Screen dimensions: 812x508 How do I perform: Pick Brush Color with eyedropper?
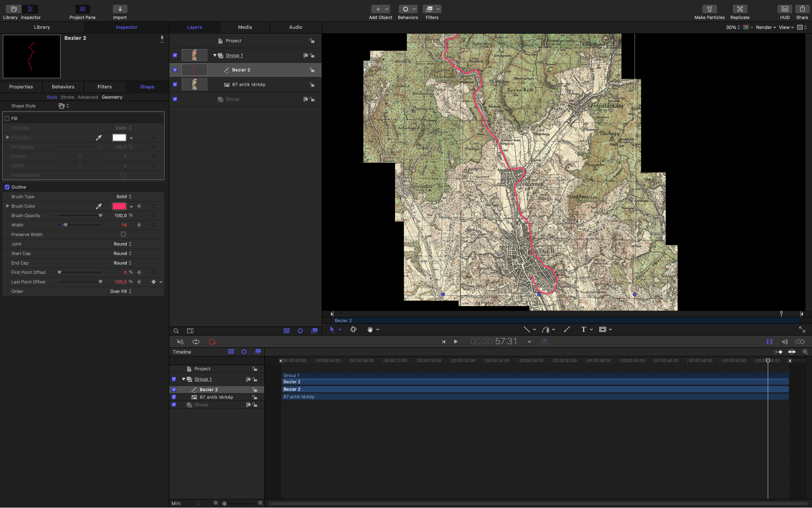coord(99,206)
